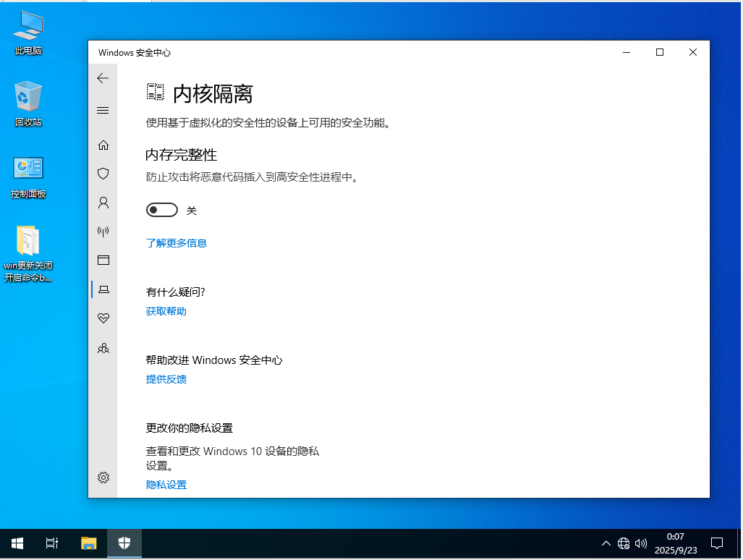Open the 此电脑 desktop icon

coord(28,33)
